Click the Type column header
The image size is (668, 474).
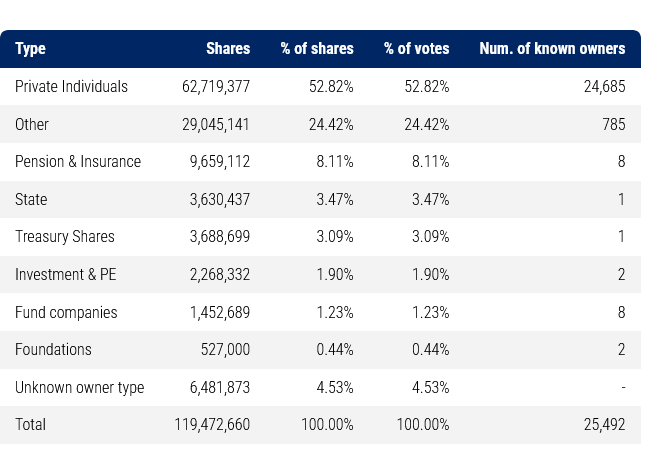click(x=30, y=48)
